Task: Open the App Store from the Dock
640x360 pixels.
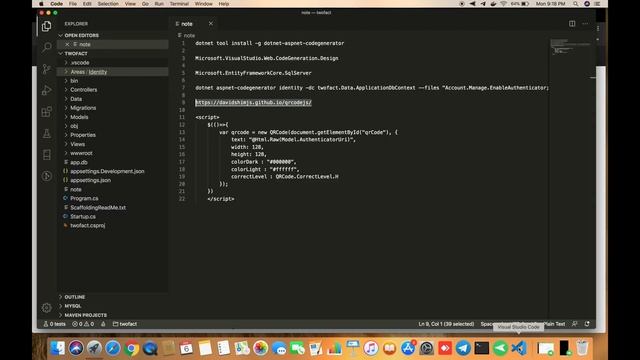Action: point(408,348)
